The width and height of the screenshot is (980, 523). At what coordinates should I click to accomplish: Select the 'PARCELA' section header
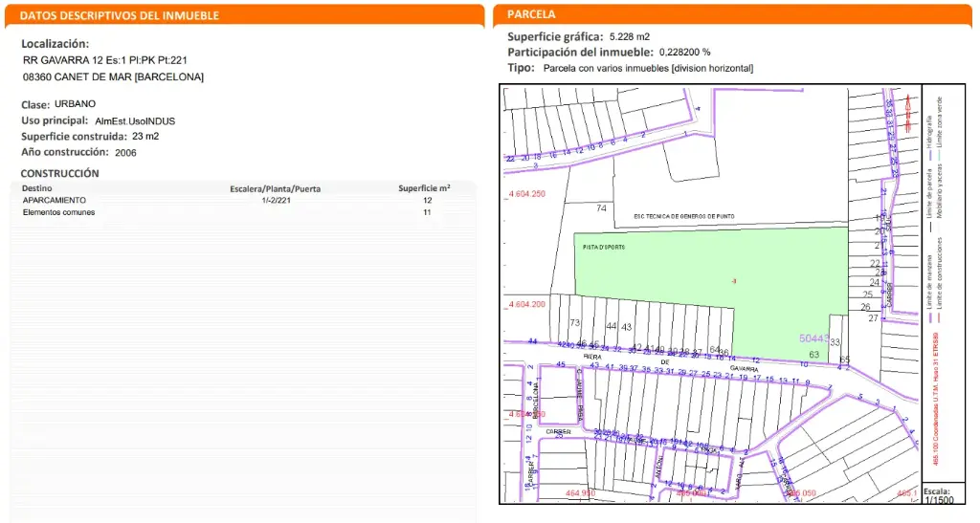[531, 15]
